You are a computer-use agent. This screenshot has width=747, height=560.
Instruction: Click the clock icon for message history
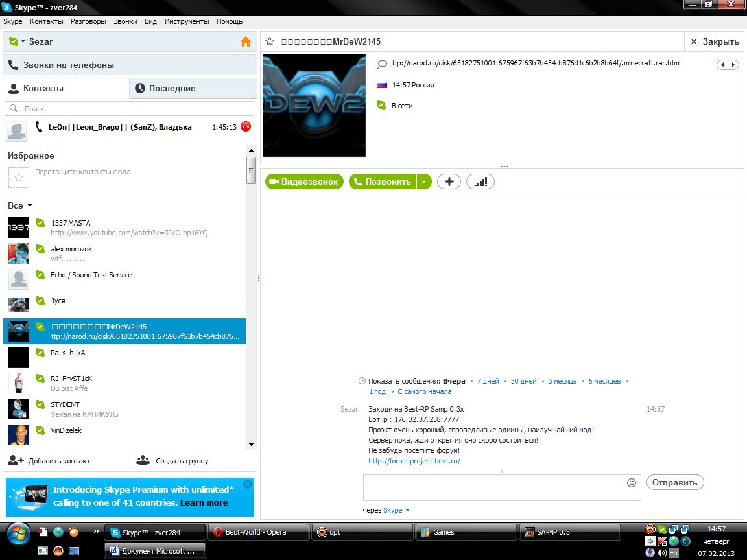pyautogui.click(x=362, y=381)
